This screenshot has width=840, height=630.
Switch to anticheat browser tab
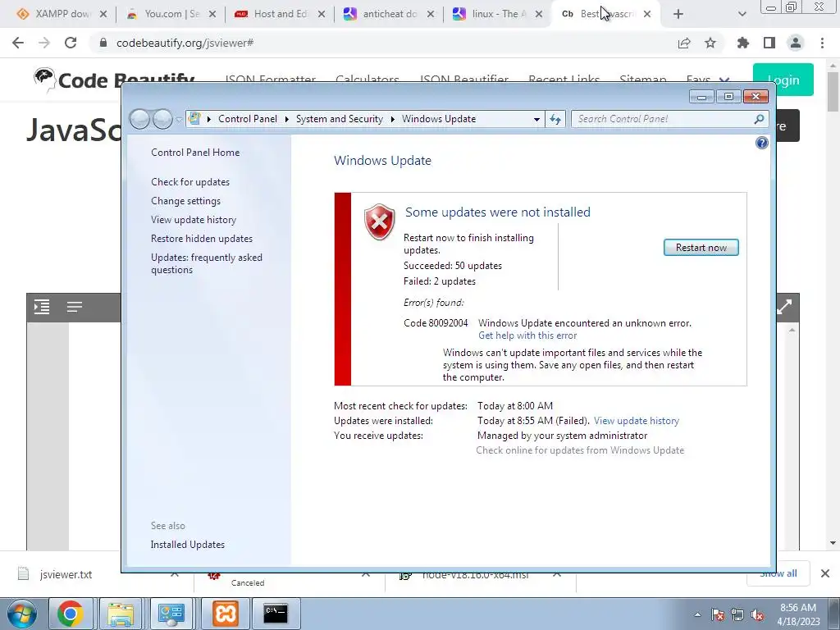389,14
